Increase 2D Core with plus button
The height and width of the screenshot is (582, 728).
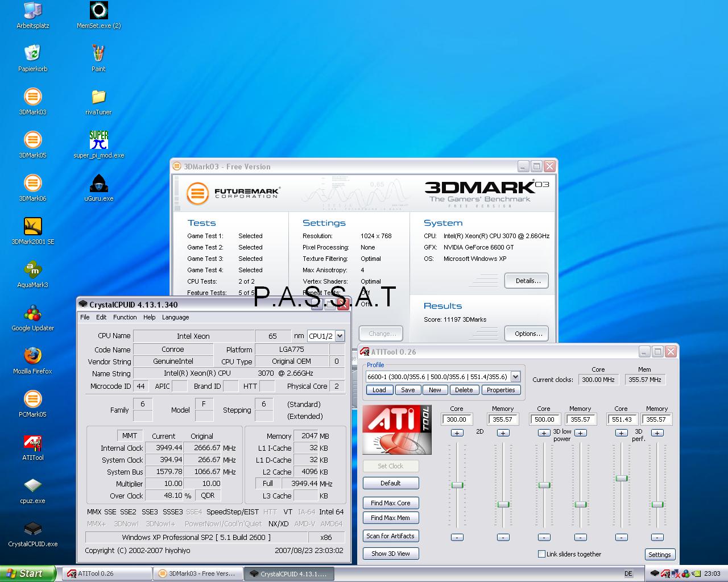pos(457,433)
